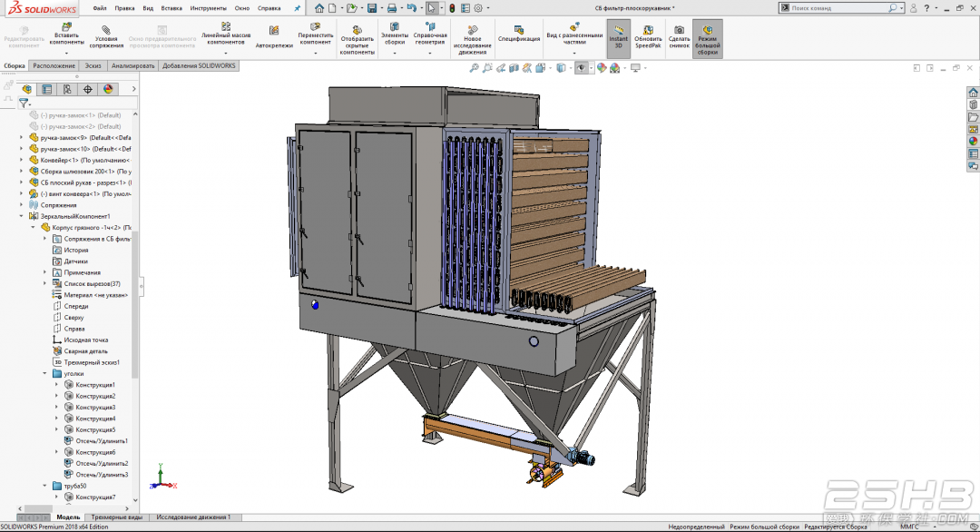
Task: Open the Инструменты menu
Action: click(208, 8)
